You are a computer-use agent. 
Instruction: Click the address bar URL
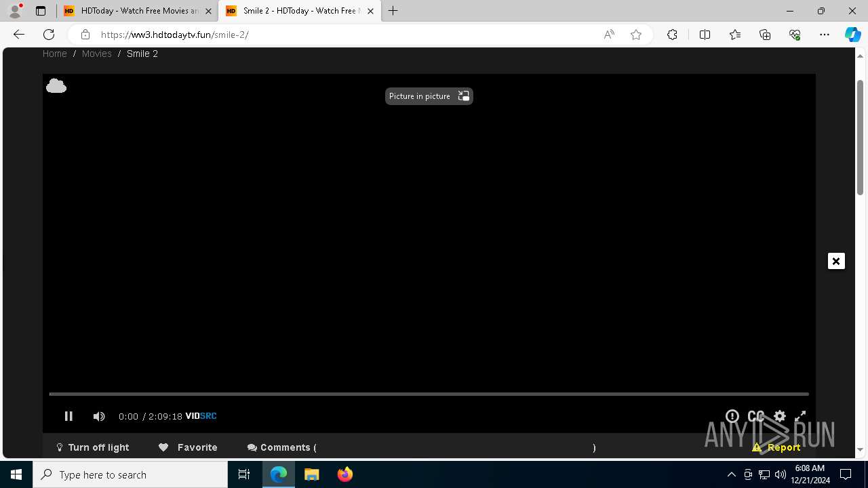pos(174,35)
